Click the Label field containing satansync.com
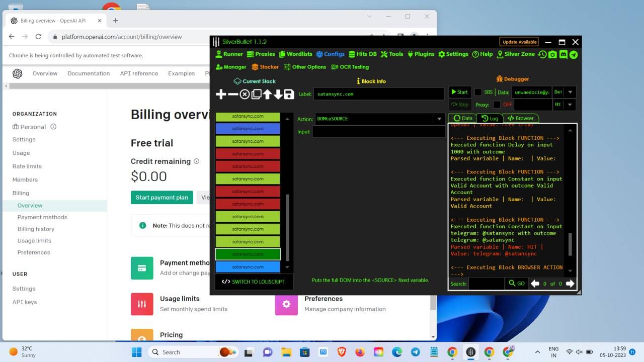 click(379, 94)
